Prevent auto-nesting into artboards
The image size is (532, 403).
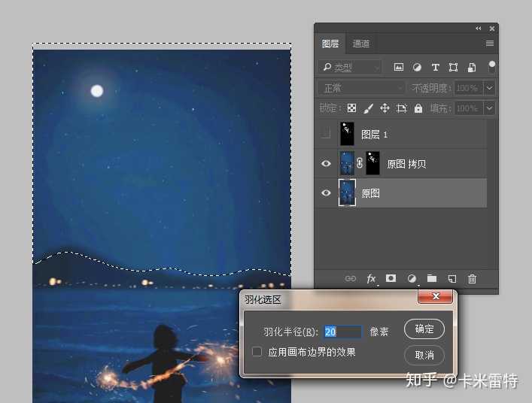[402, 108]
